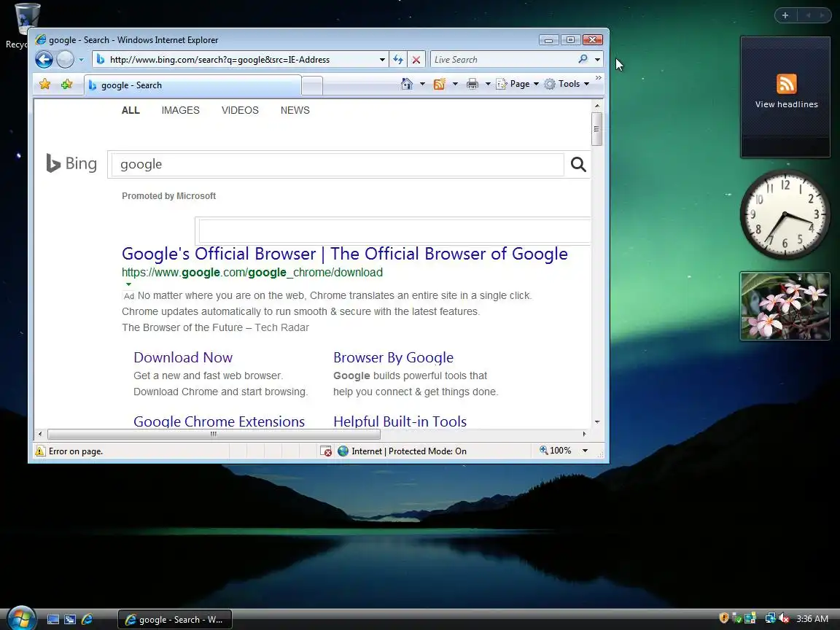Click the Home toolbar icon
Screen dimensions: 840x630
click(x=407, y=84)
